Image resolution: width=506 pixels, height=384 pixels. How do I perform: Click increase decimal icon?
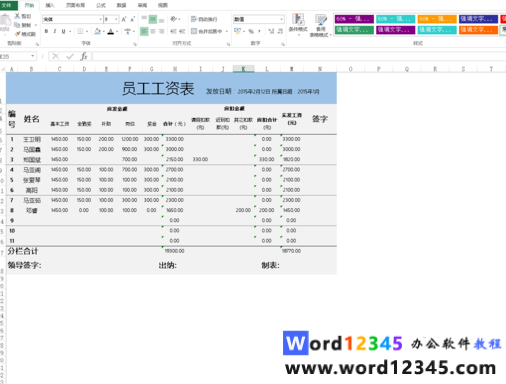coord(271,31)
